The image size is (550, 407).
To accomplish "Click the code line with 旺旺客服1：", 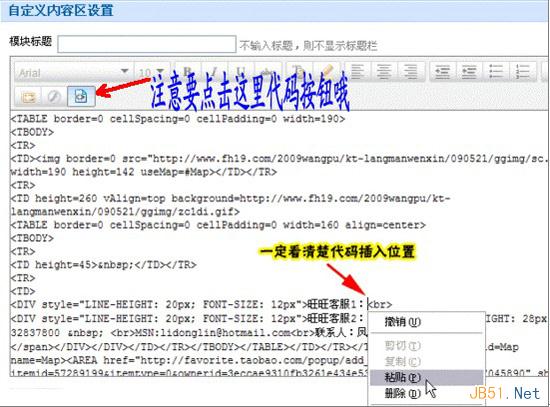I will 201,304.
